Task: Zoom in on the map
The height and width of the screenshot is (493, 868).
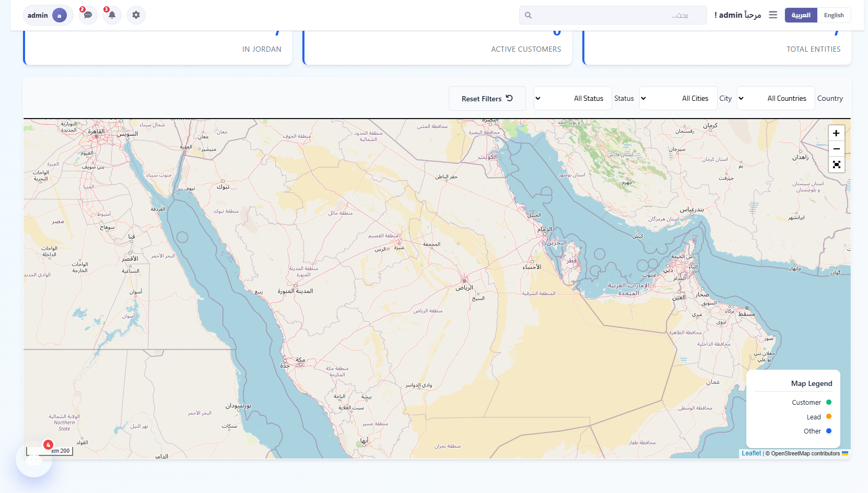Action: point(836,133)
